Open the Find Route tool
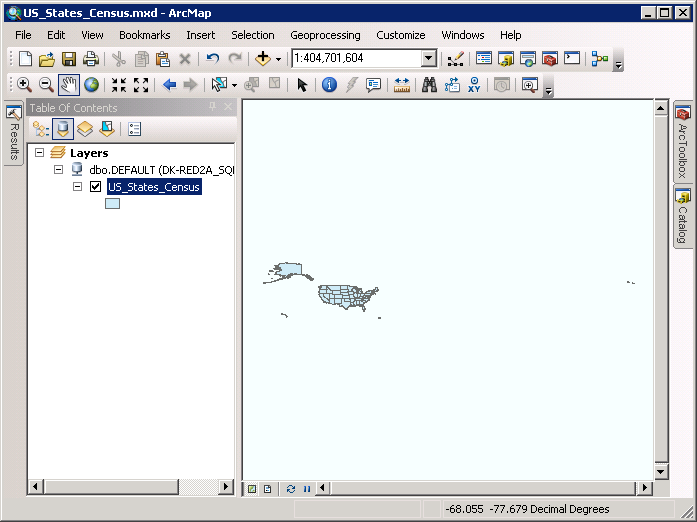Screen dimensions: 697x522 coord(452,84)
